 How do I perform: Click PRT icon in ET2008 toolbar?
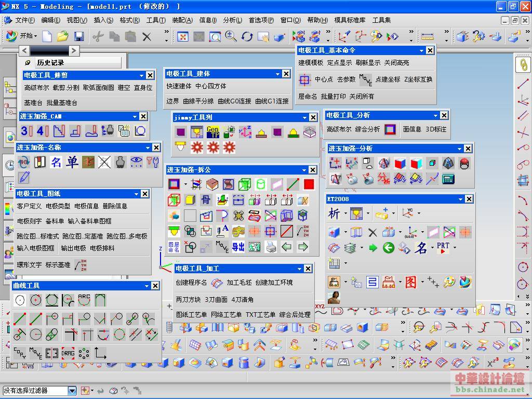pyautogui.click(x=443, y=247)
